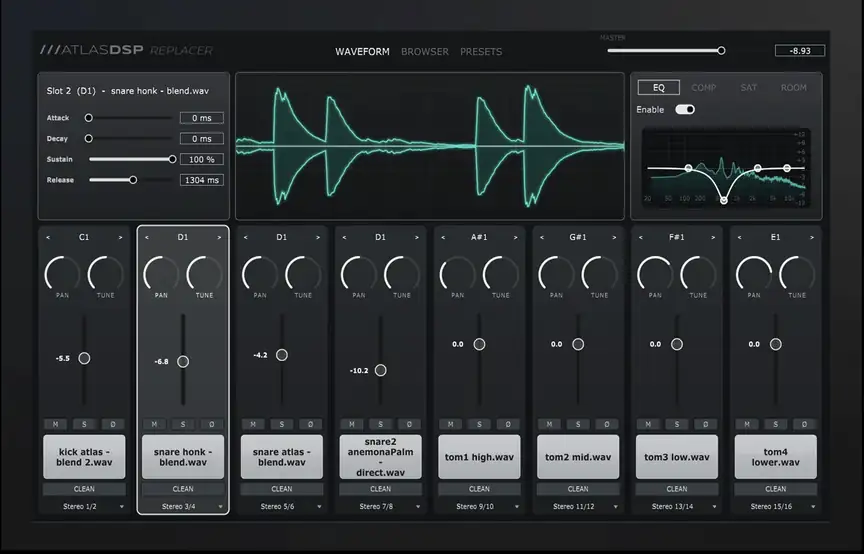Viewport: 864px width, 554px height.
Task: Mute the snare honk slot
Action: [154, 424]
